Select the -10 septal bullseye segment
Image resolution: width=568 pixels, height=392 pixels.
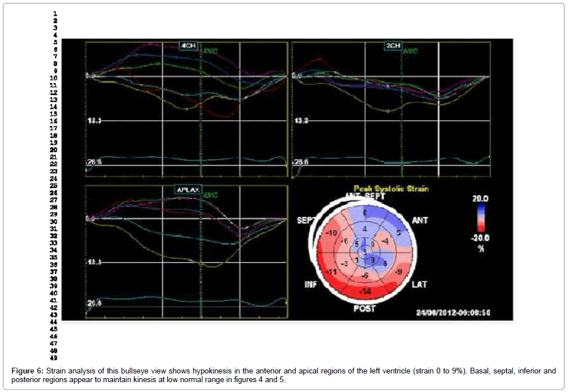point(331,233)
